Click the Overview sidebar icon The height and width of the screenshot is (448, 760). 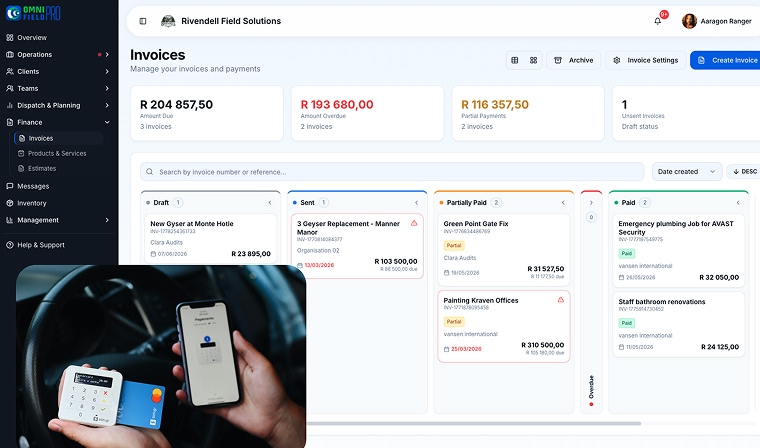tap(9, 37)
